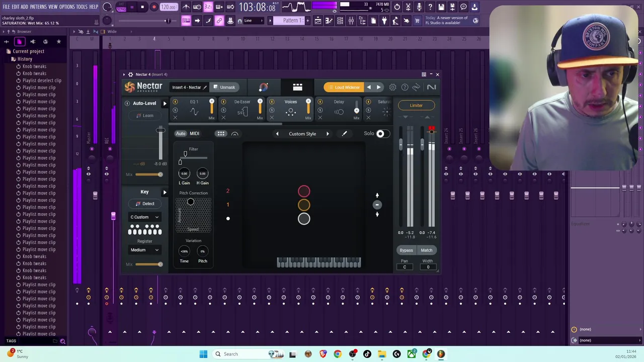
Task: Open the TOOLS menu
Action: coord(82,7)
